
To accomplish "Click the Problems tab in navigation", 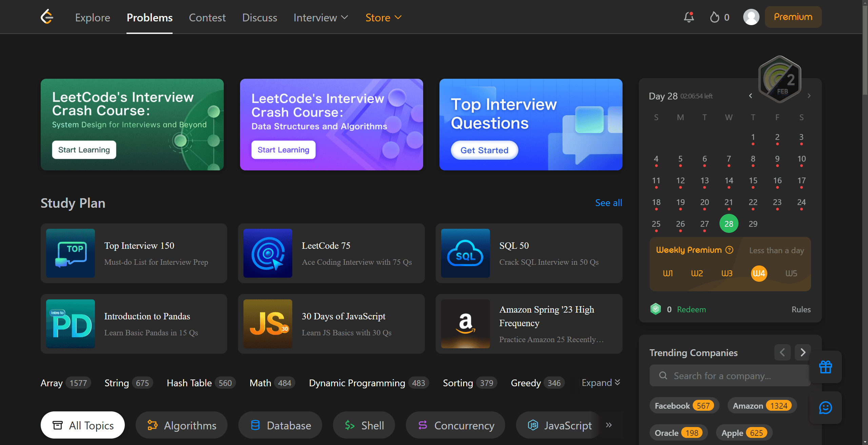I will (x=150, y=17).
